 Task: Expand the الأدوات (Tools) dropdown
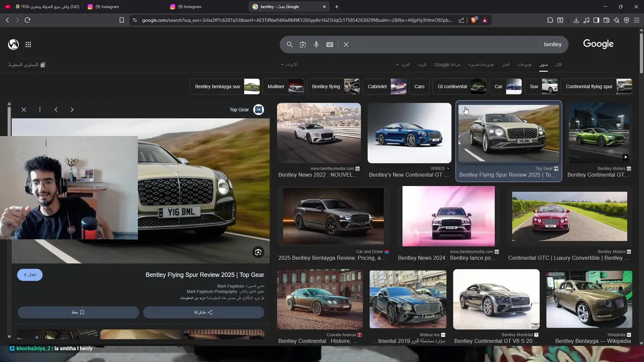289,65
